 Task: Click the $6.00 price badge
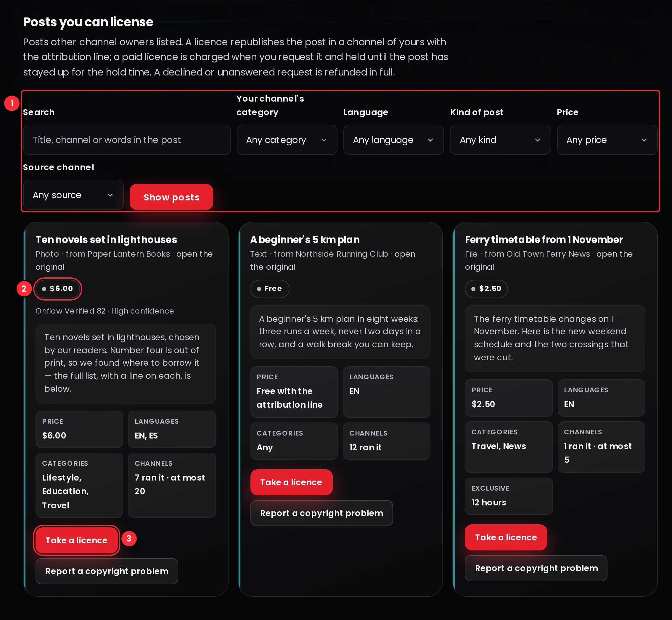pos(57,288)
